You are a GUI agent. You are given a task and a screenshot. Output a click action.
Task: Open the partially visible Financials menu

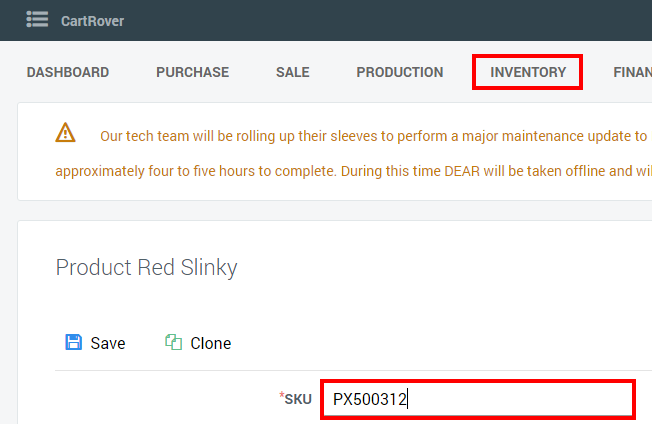(x=632, y=72)
